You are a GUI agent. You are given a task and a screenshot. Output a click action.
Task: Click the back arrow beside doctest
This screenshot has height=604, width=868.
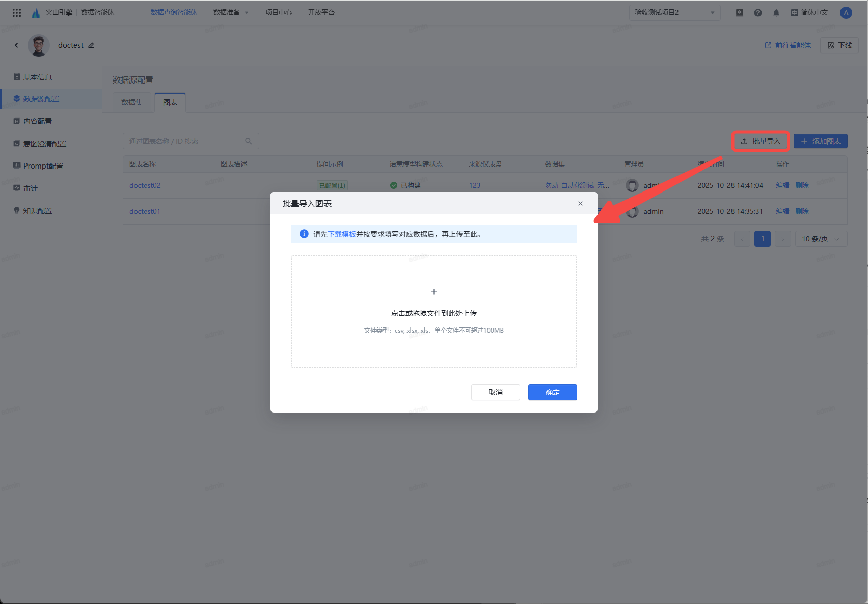(16, 45)
